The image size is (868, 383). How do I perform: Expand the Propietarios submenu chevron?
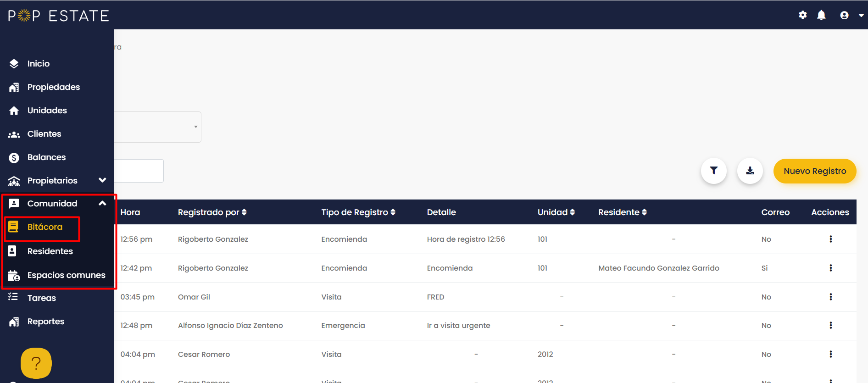pos(102,180)
